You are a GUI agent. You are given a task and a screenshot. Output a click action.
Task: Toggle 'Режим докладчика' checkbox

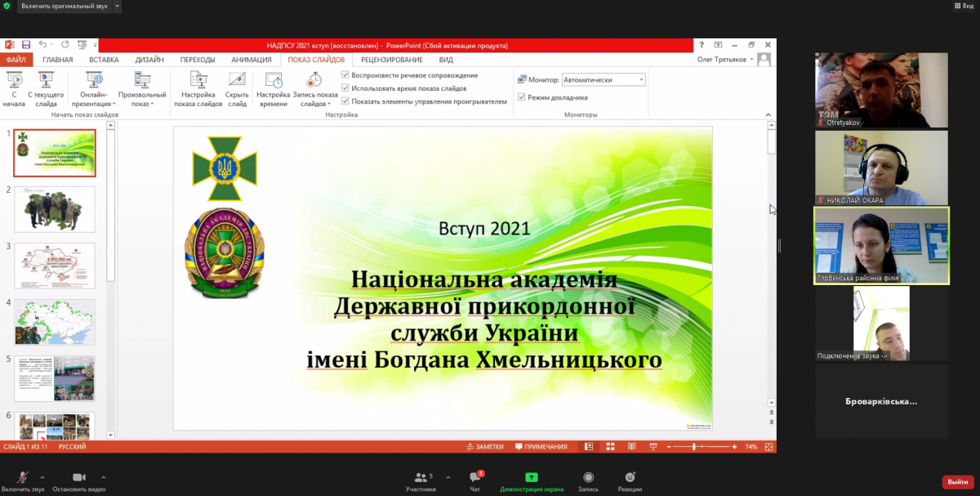pos(522,97)
